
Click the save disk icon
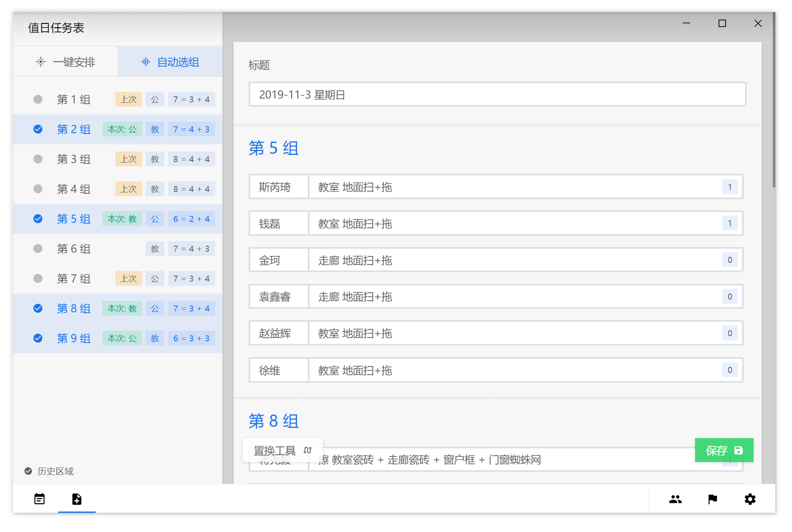click(739, 450)
